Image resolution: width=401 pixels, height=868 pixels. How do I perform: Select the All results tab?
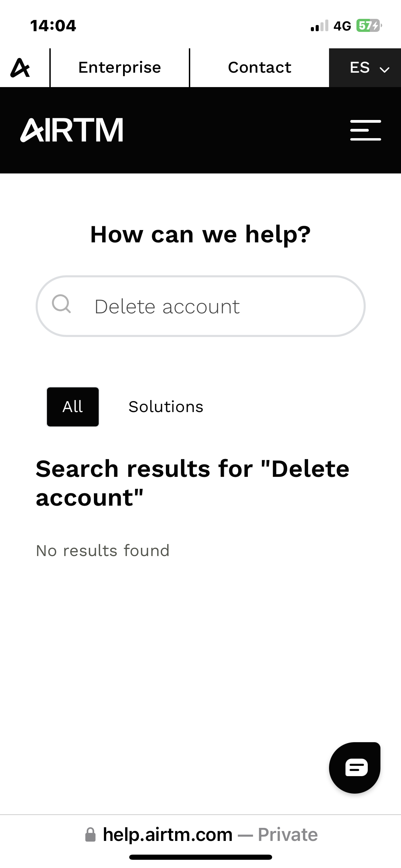pos(73,407)
